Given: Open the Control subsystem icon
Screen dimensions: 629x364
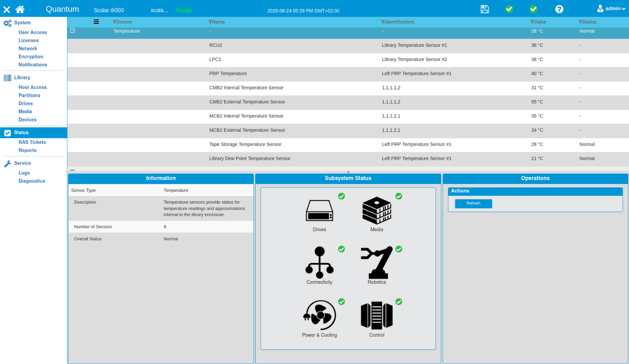Looking at the screenshot, I should tap(376, 315).
